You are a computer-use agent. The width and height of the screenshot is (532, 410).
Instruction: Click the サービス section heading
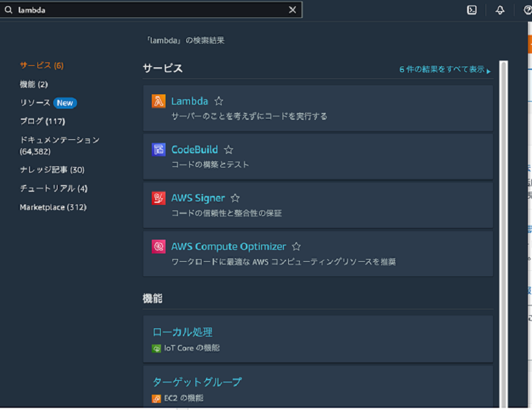click(163, 68)
